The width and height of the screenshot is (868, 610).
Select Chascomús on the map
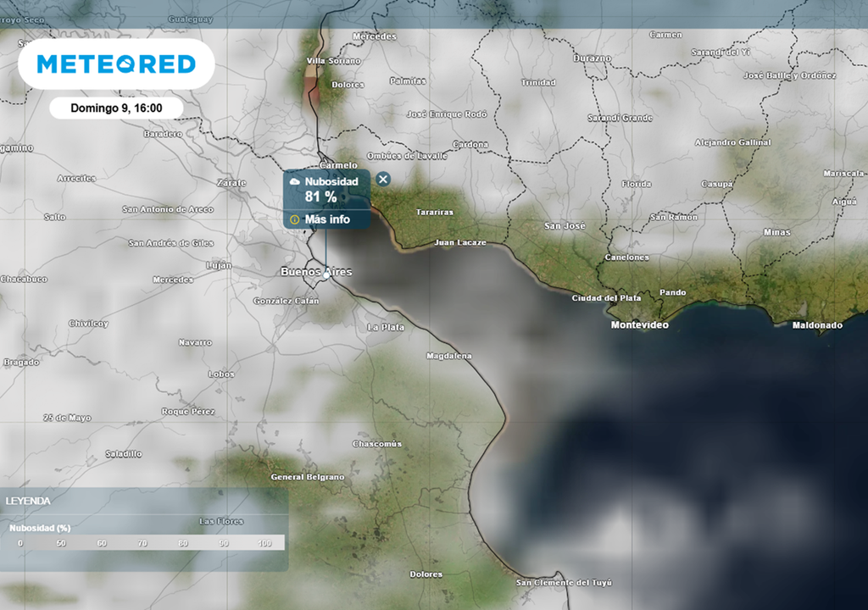pos(376,444)
